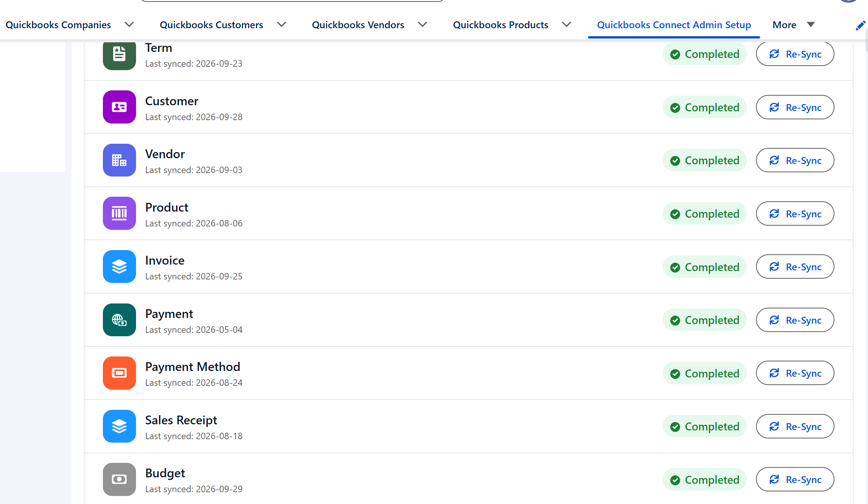Click the gray Budget money icon

pos(119,479)
